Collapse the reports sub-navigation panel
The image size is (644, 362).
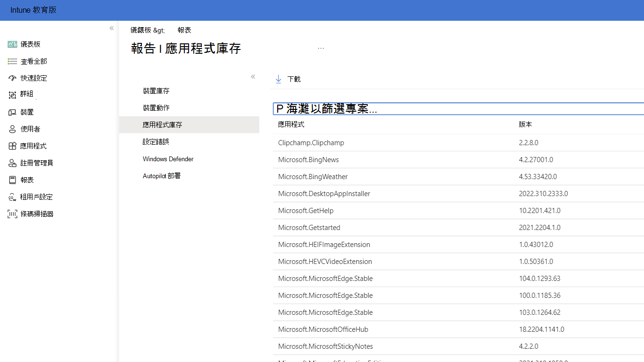pyautogui.click(x=253, y=76)
